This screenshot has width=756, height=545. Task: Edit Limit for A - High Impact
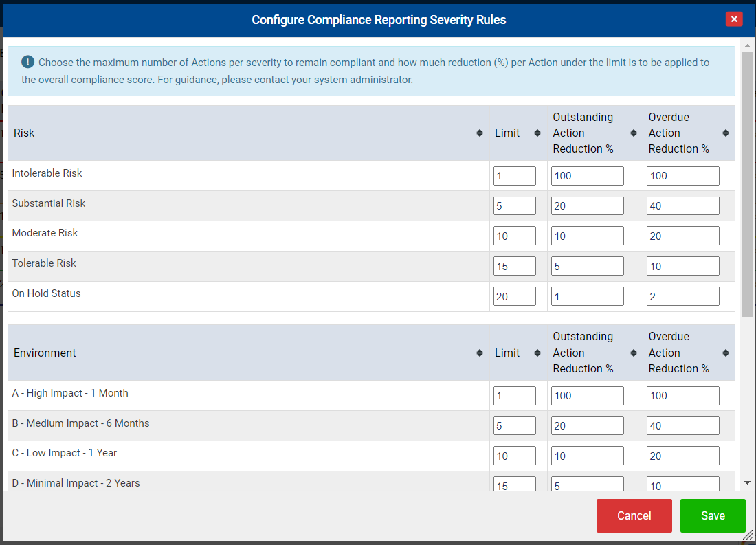tap(515, 396)
